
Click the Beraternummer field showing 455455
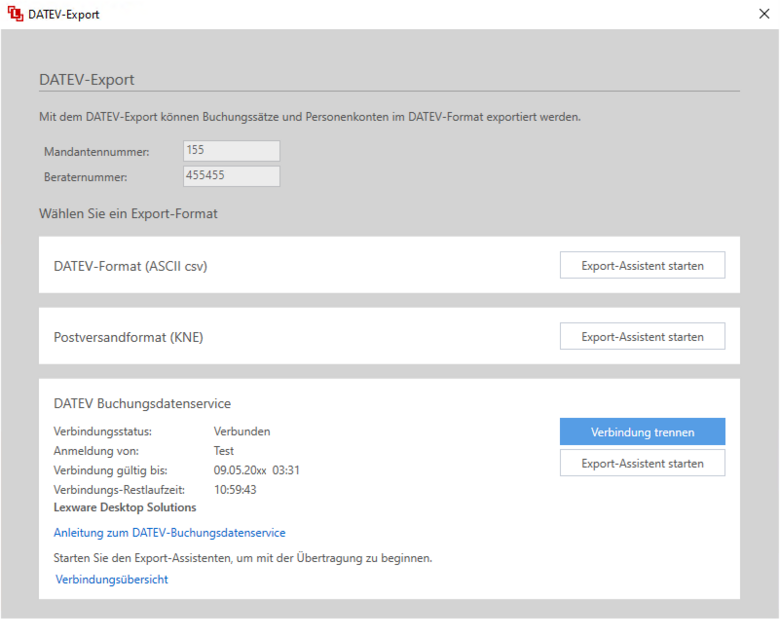231,176
